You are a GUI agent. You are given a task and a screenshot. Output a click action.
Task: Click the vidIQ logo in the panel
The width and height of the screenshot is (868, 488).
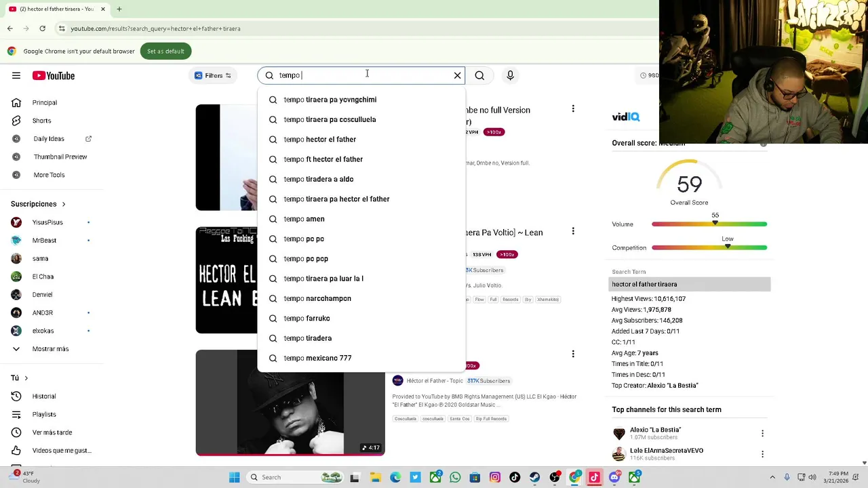coord(625,117)
